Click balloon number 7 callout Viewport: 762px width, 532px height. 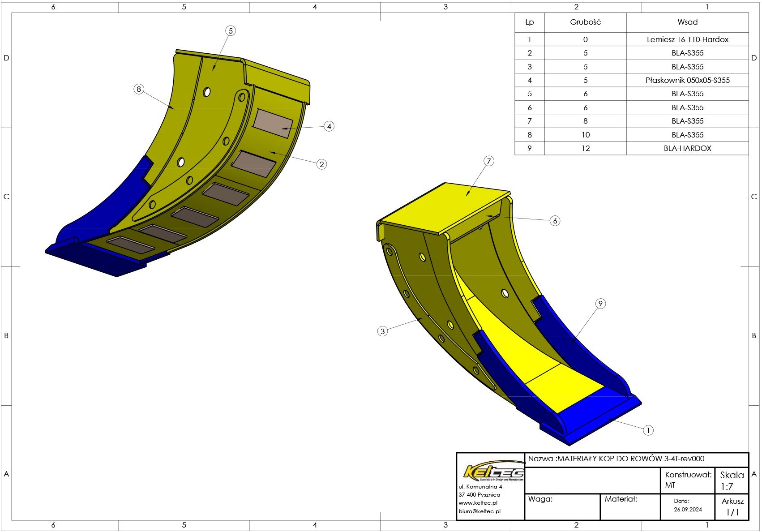tap(489, 161)
